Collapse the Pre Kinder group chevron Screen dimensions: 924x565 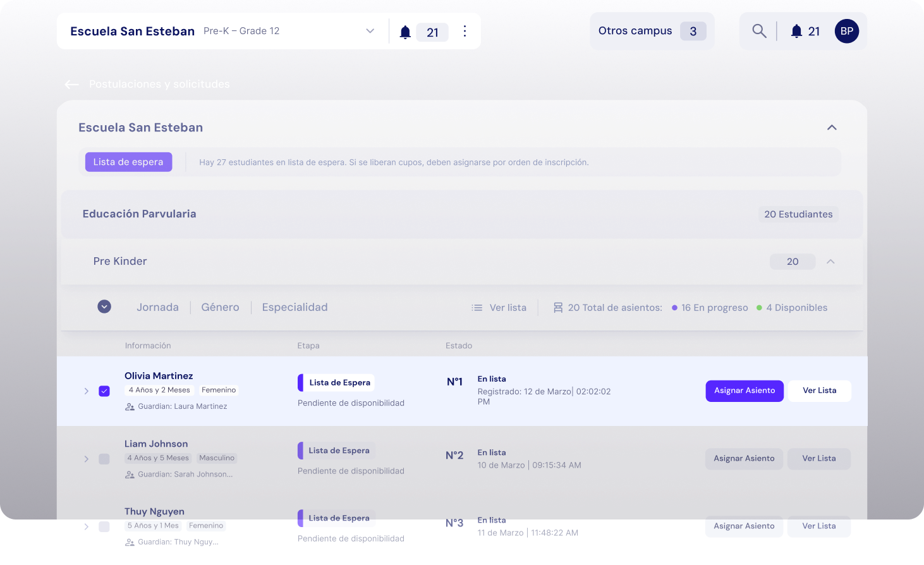(x=831, y=261)
